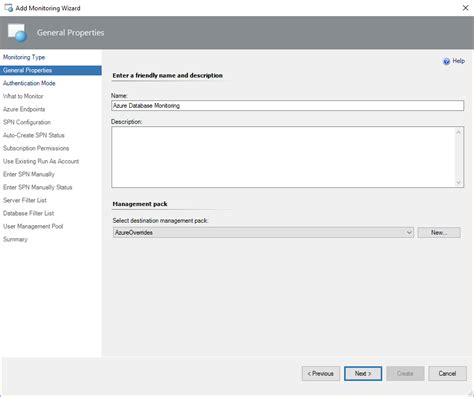
Task: Click the wizard icon in the title bar
Action: pyautogui.click(x=8, y=8)
